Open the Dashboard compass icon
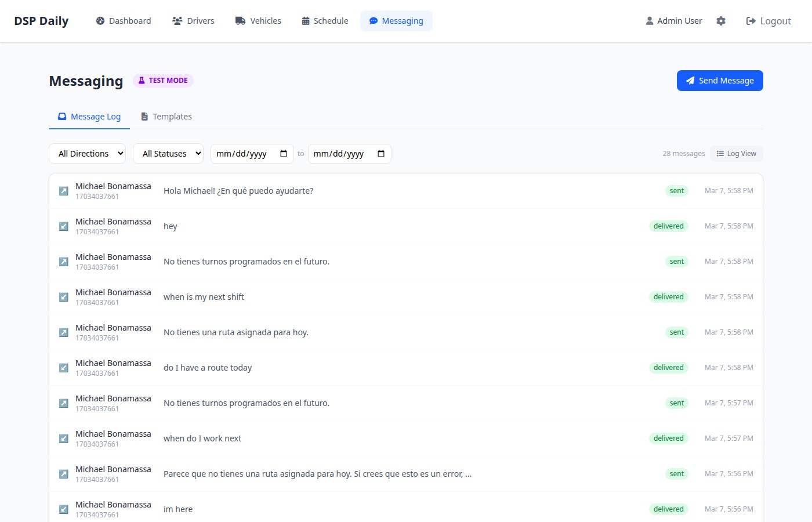Image resolution: width=812 pixels, height=522 pixels. 100,20
